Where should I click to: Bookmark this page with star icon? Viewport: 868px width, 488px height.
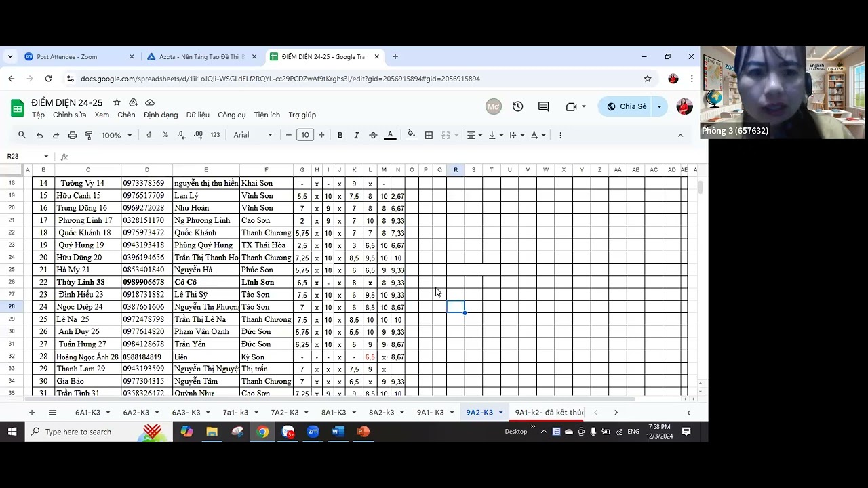tap(648, 79)
